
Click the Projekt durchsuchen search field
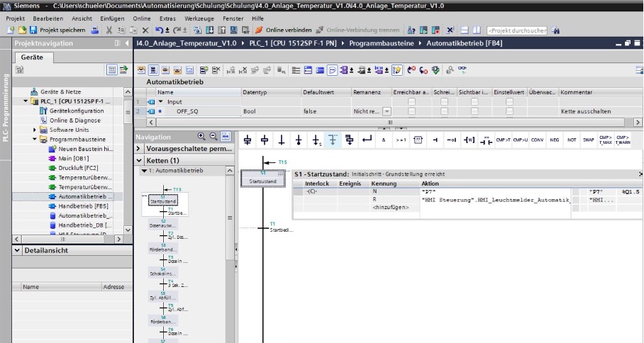coord(517,30)
